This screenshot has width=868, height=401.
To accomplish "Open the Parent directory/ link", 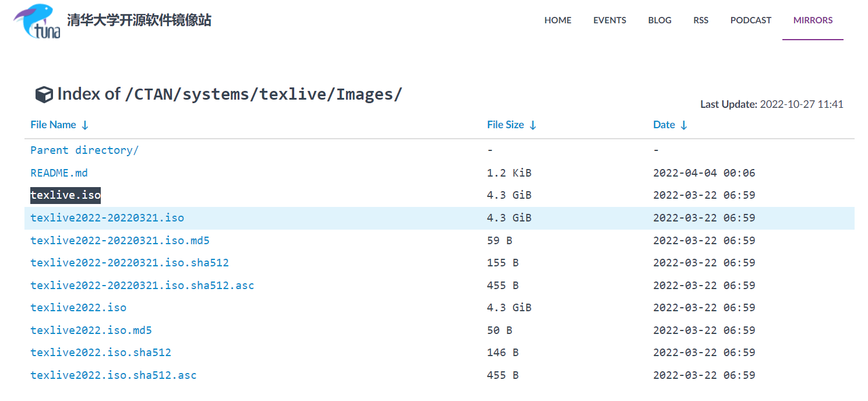I will [84, 150].
